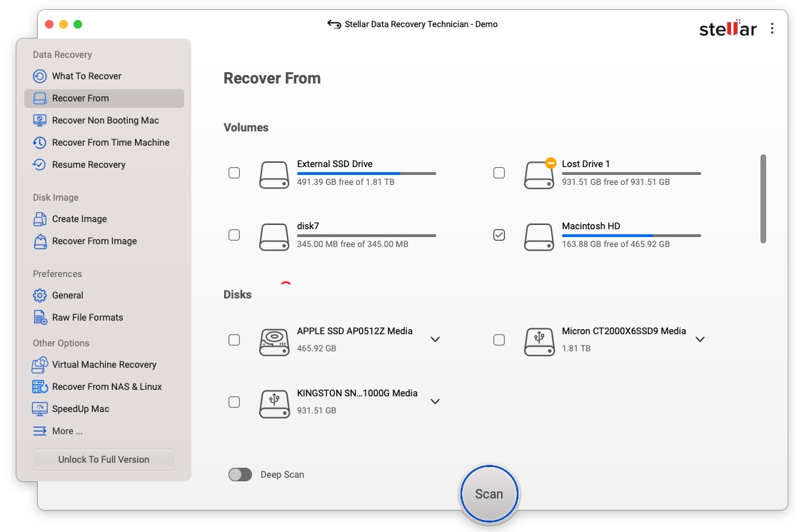Click the 163.88 GB free of 465.92 GB text
This screenshot has height=532, width=804.
615,244
